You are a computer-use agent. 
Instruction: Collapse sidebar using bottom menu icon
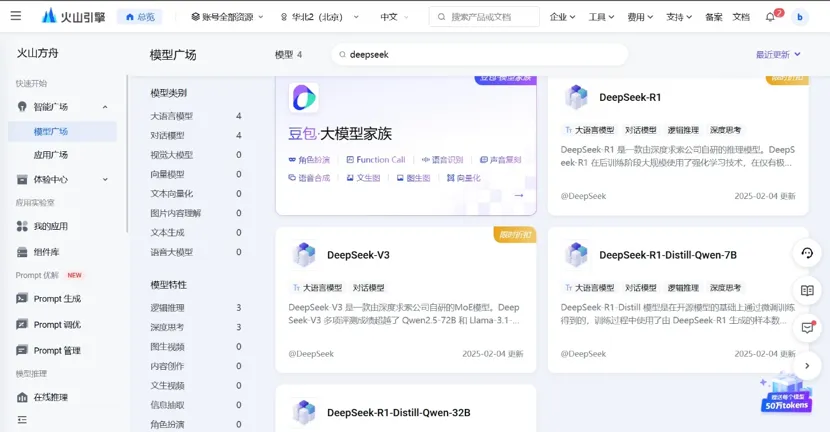point(22,420)
